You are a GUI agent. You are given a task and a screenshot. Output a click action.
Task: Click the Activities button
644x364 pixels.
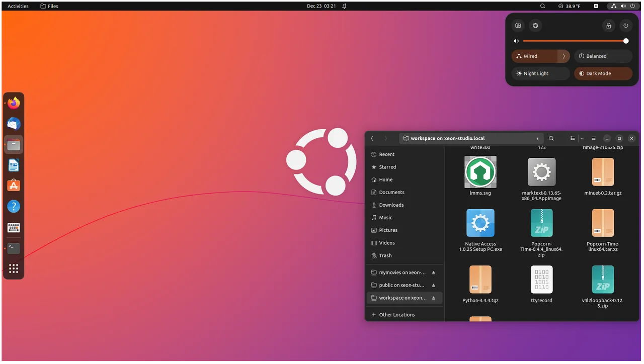[x=18, y=6]
